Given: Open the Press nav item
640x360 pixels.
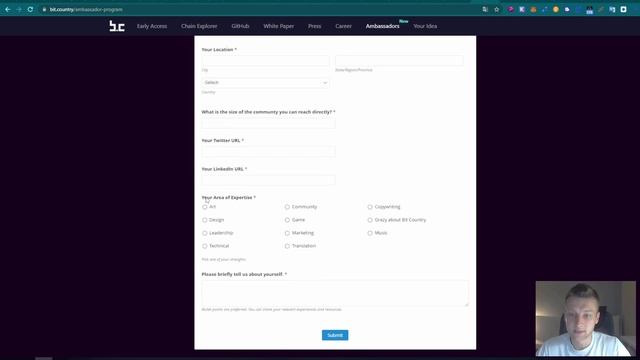Looking at the screenshot, I should click(x=314, y=26).
